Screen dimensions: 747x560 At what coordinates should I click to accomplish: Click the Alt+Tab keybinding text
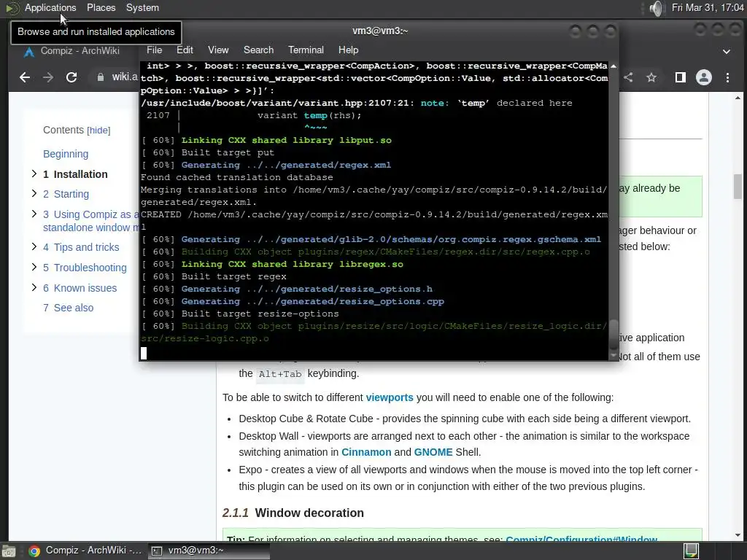coord(280,374)
